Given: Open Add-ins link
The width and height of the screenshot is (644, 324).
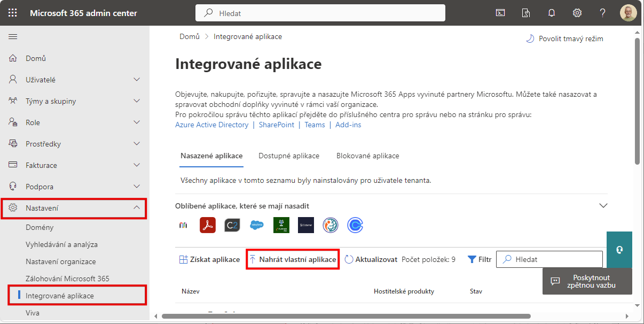Looking at the screenshot, I should click(348, 125).
